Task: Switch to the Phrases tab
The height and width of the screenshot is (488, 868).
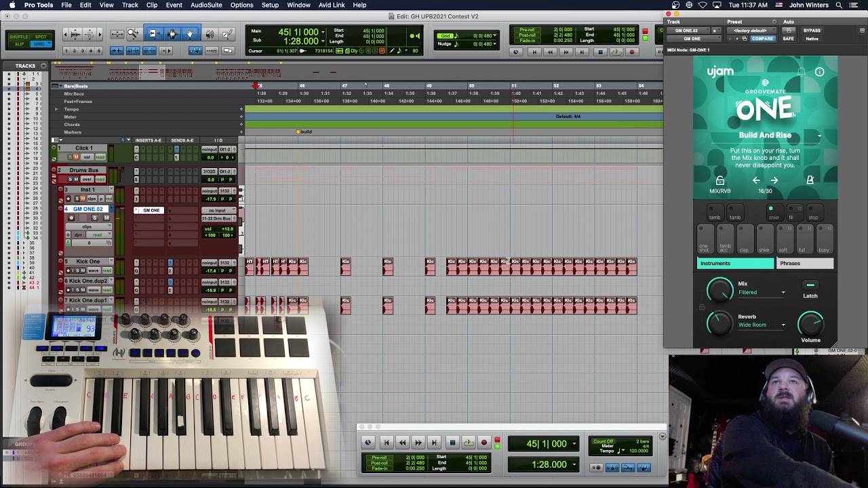Action: coord(805,263)
